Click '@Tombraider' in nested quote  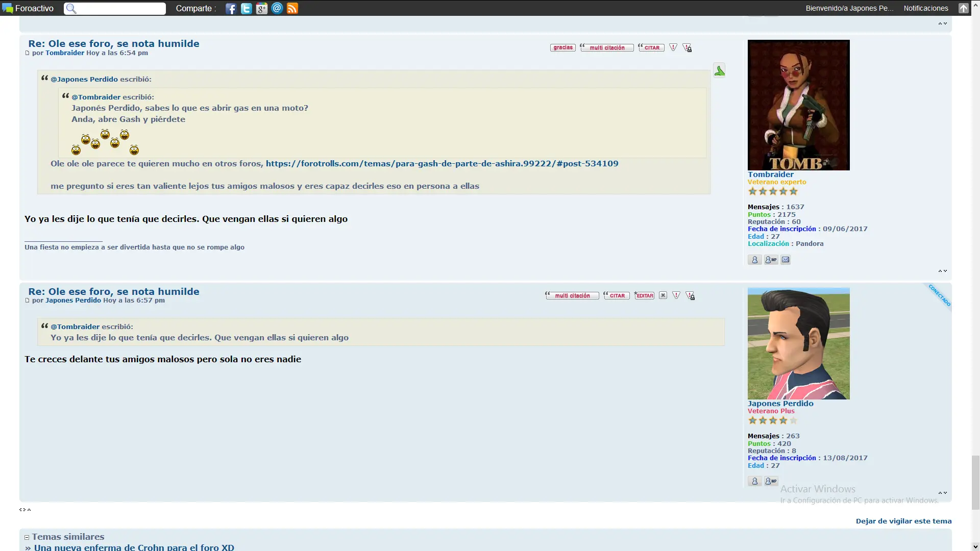click(96, 97)
